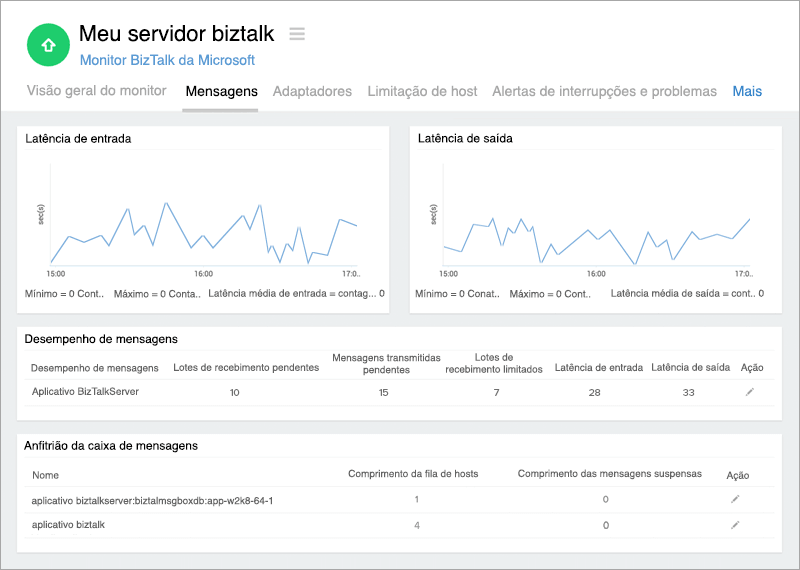Click the Latência de entrada chart line
This screenshot has height=570, width=800.
coord(204,233)
